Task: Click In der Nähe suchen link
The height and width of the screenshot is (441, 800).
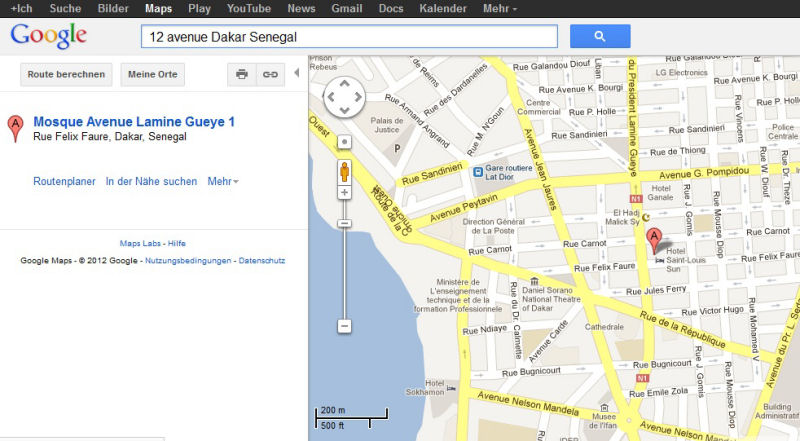Action: pyautogui.click(x=151, y=181)
